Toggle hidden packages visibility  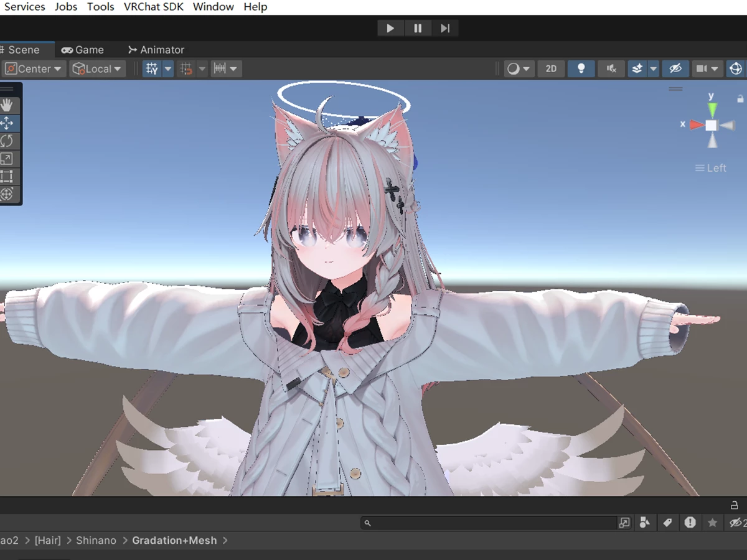tap(737, 523)
